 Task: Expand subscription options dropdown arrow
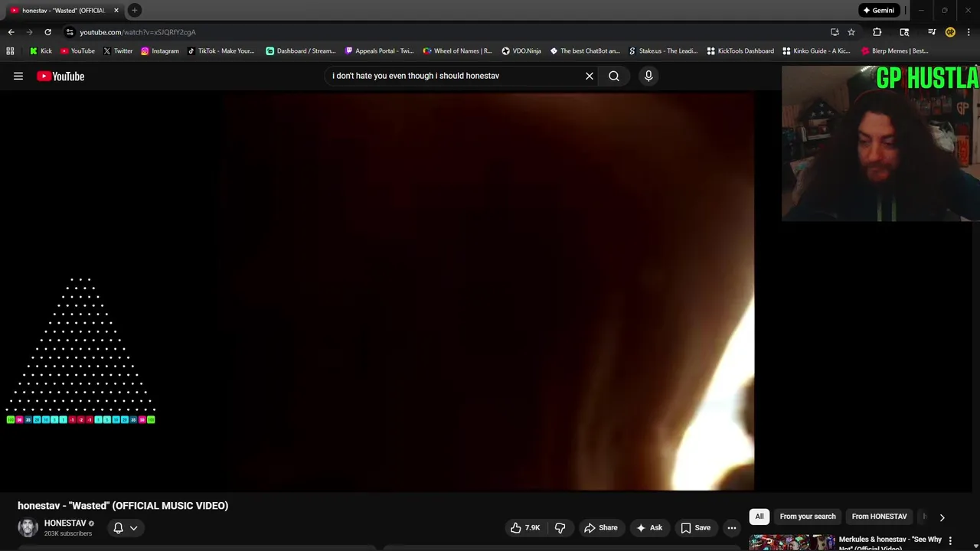click(133, 528)
